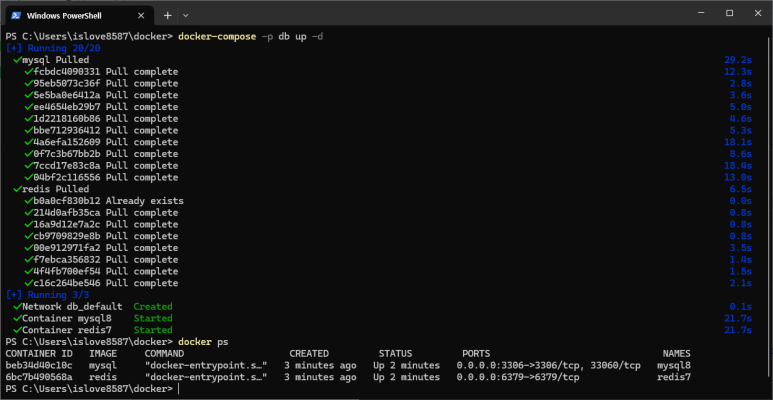Click layer '7ccd17e83c8a Pull complete'
The width and height of the screenshot is (773, 400).
(102, 166)
